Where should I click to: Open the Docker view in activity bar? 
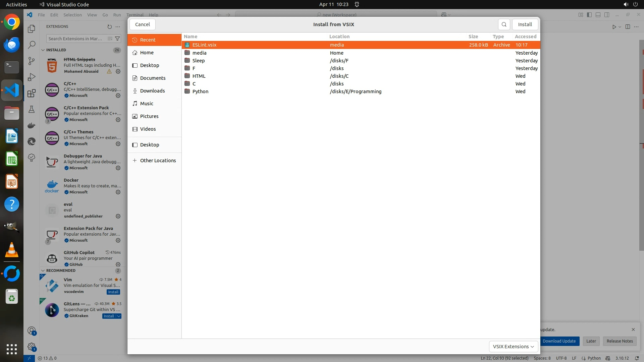click(x=32, y=125)
